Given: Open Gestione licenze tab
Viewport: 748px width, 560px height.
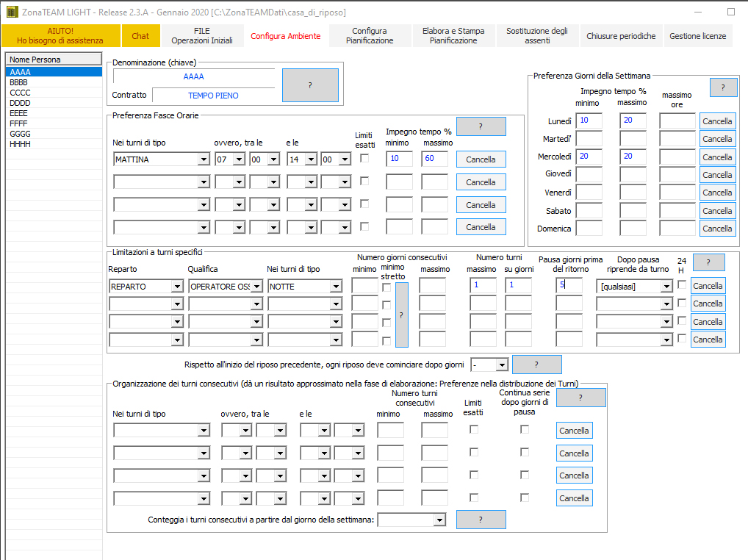Looking at the screenshot, I should 697,36.
